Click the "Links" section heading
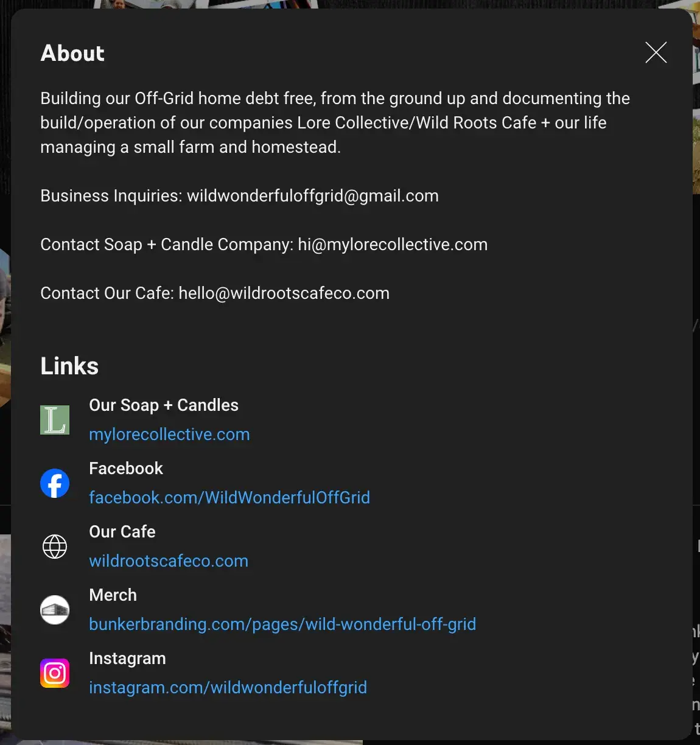 [69, 366]
